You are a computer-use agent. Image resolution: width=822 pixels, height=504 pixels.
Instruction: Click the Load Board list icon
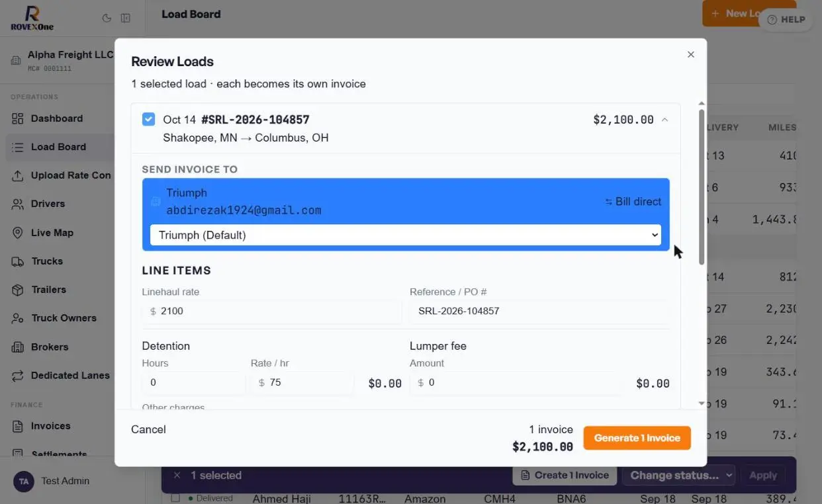pyautogui.click(x=18, y=147)
